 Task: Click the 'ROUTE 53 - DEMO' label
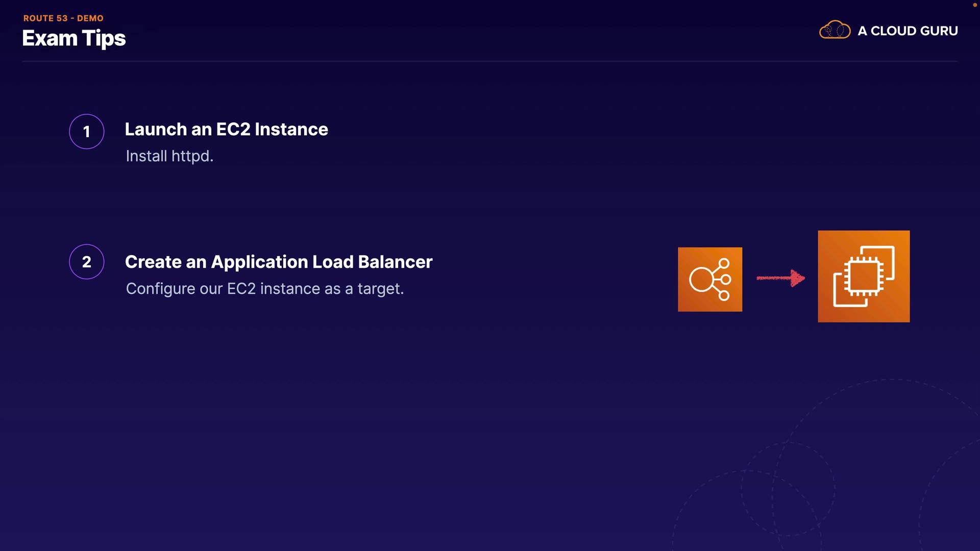pos(63,18)
